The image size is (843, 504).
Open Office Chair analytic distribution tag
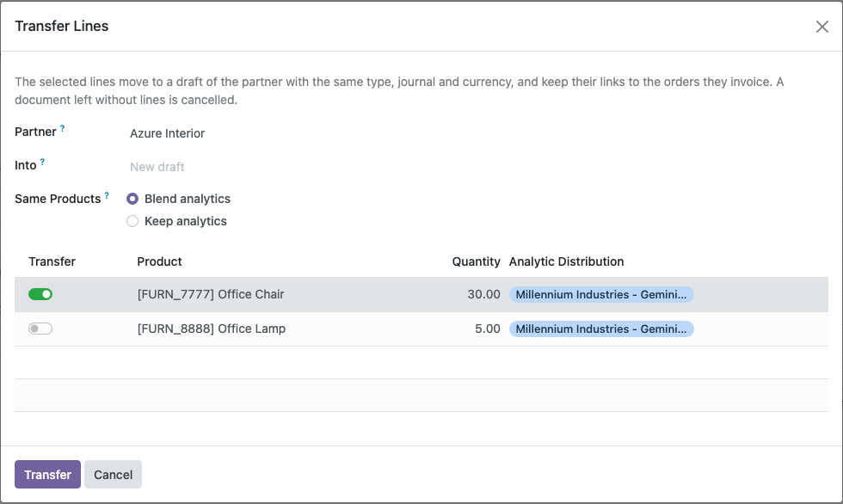pos(601,294)
